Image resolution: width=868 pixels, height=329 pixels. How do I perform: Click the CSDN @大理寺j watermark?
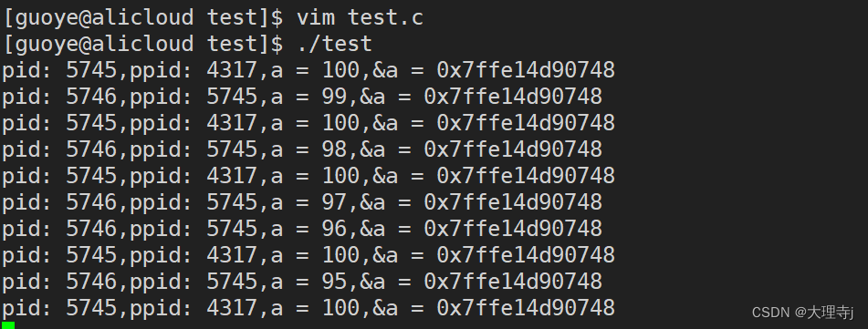pos(802,313)
